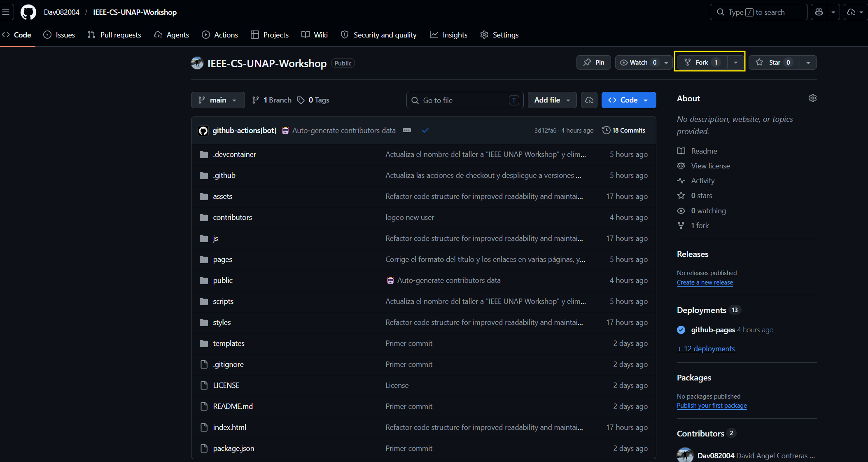Screen dimensions: 868x462
Task: Open the Agents tab
Action: pyautogui.click(x=171, y=35)
